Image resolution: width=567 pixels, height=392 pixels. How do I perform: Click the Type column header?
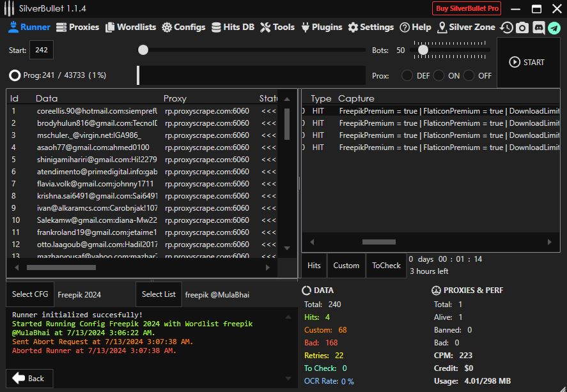coord(321,98)
